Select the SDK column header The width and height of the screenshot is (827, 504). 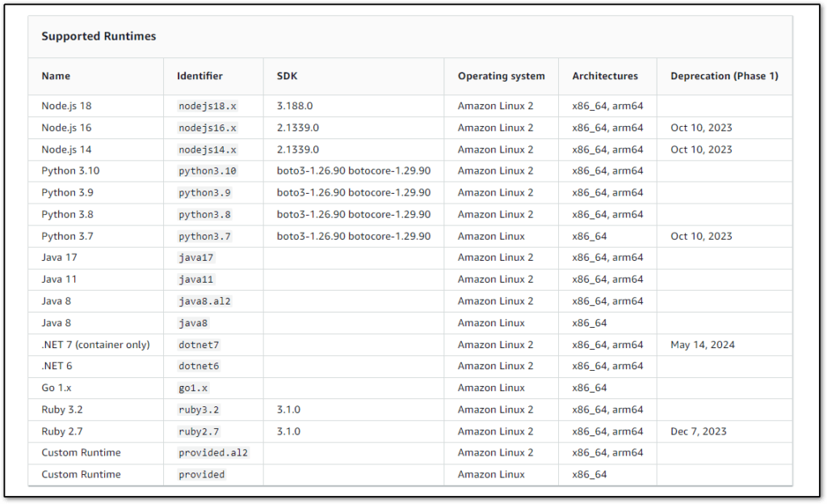tap(286, 75)
